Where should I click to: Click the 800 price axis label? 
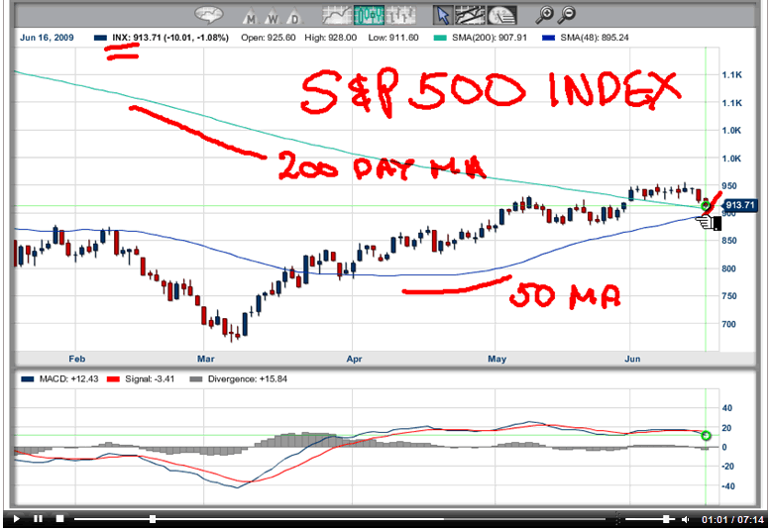[729, 268]
